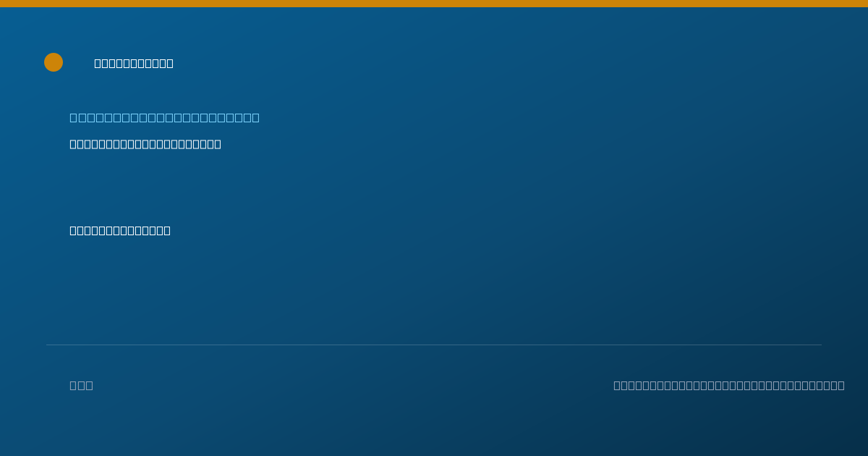Click middle glyph of left footer text

(81, 385)
